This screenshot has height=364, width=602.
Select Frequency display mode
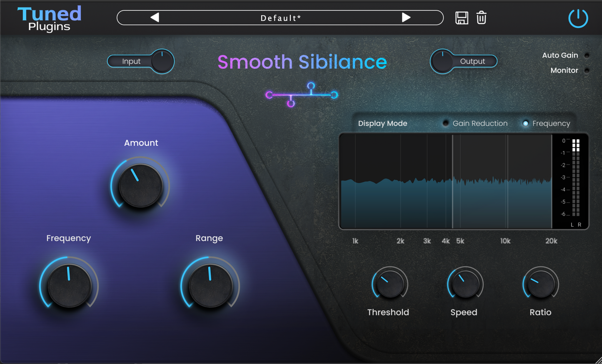525,123
